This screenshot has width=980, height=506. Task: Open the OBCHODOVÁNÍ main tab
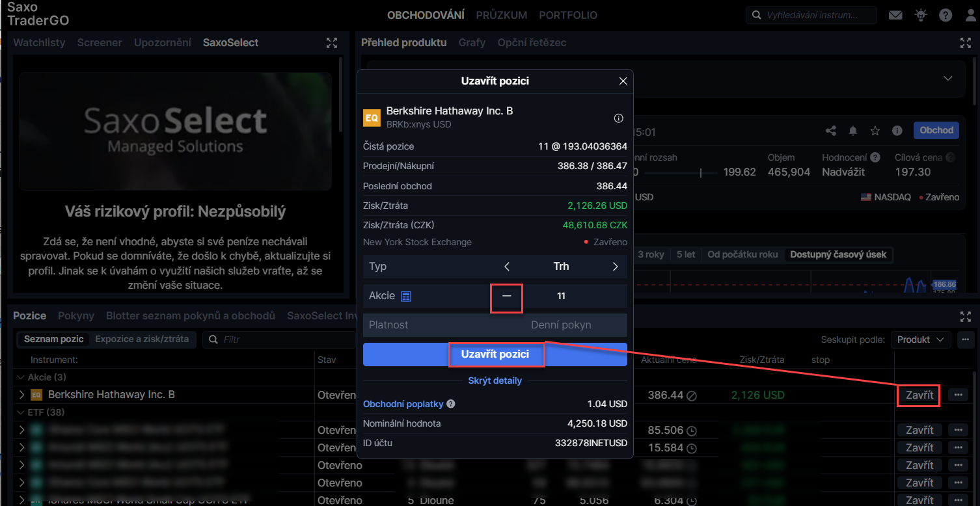(426, 15)
